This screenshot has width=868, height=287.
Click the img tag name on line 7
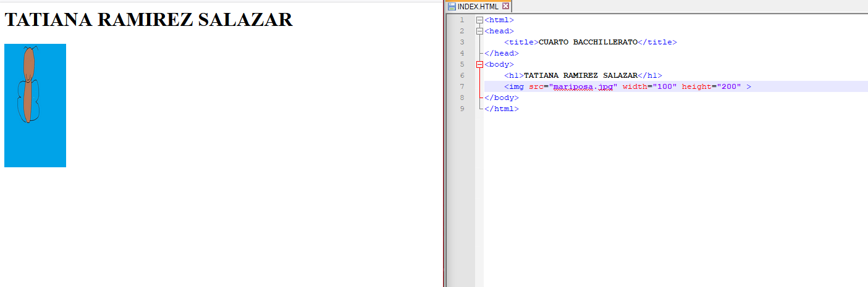pyautogui.click(x=516, y=86)
